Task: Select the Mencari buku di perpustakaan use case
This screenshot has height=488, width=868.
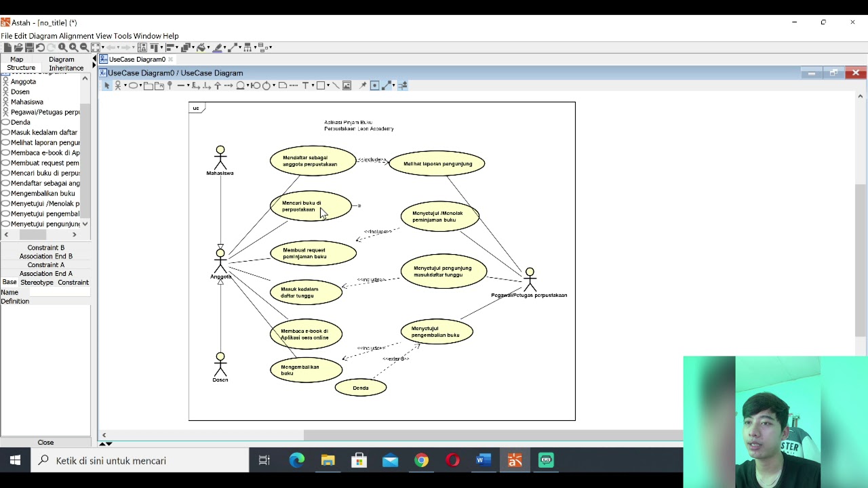Action: (311, 206)
